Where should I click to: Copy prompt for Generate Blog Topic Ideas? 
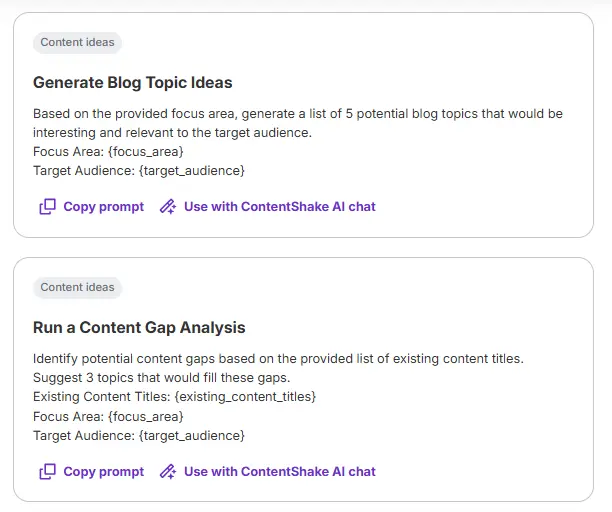click(103, 207)
